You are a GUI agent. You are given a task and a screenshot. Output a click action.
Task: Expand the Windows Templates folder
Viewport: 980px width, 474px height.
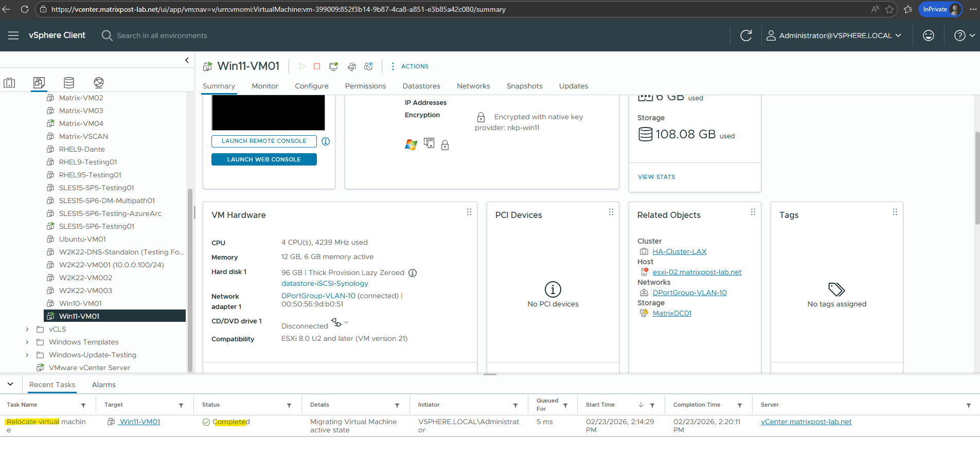pyautogui.click(x=27, y=342)
